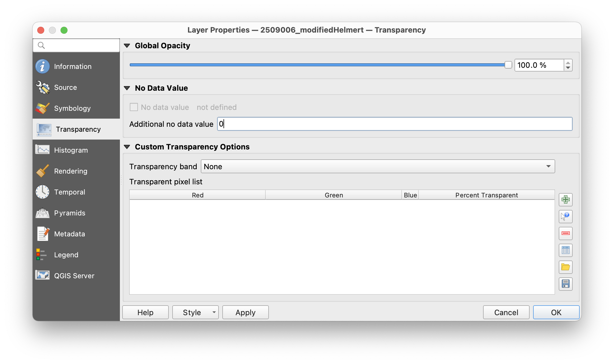Click the Additional no data value field
The image size is (614, 364).
[395, 124]
